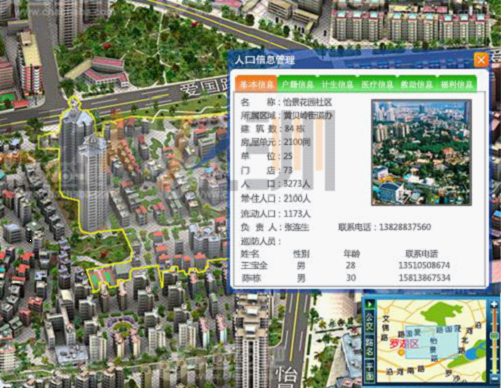Collapse the minimap with the arrow button

click(x=369, y=304)
